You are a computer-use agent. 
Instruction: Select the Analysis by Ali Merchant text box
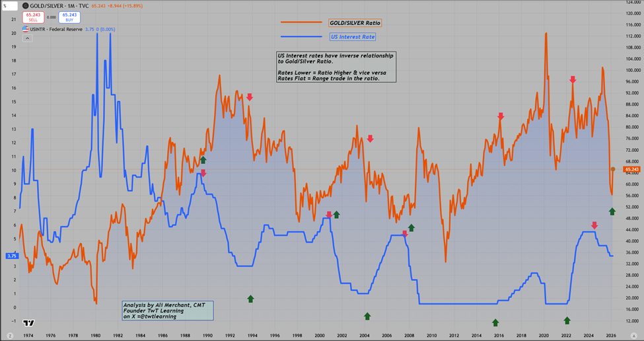pos(168,311)
